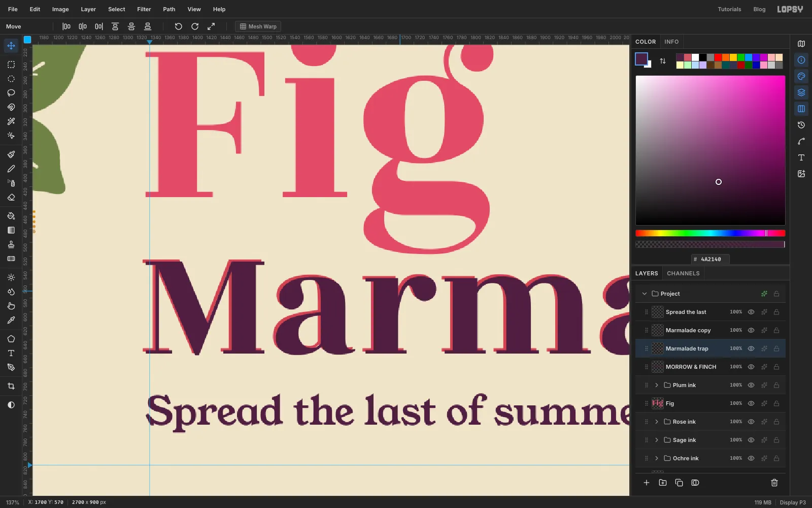Click the foreground color swatch
Screen dimensions: 812x508
pos(641,59)
